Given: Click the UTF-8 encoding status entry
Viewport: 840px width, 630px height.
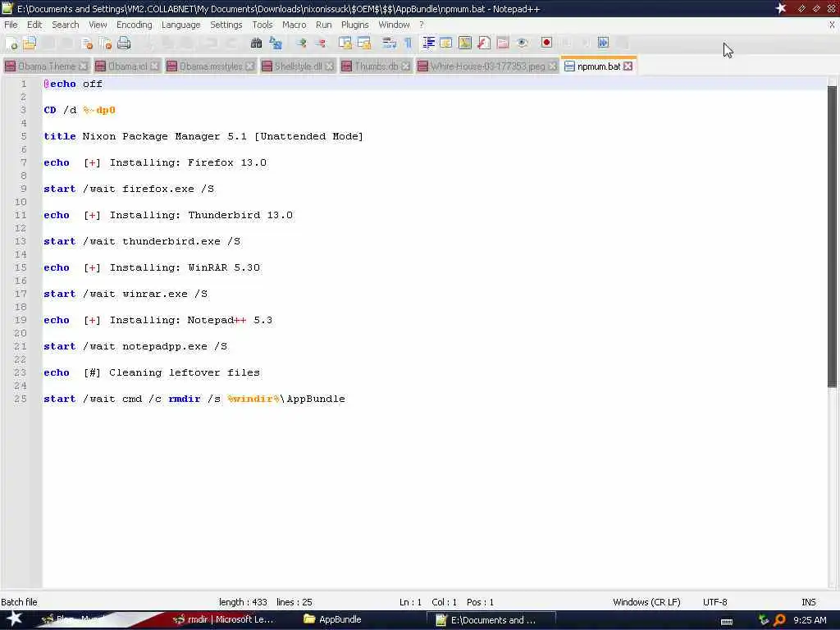Looking at the screenshot, I should coord(714,602).
